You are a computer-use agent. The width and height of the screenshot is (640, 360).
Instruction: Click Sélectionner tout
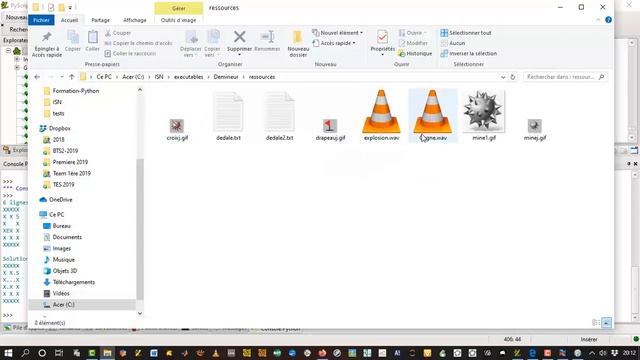click(x=466, y=33)
